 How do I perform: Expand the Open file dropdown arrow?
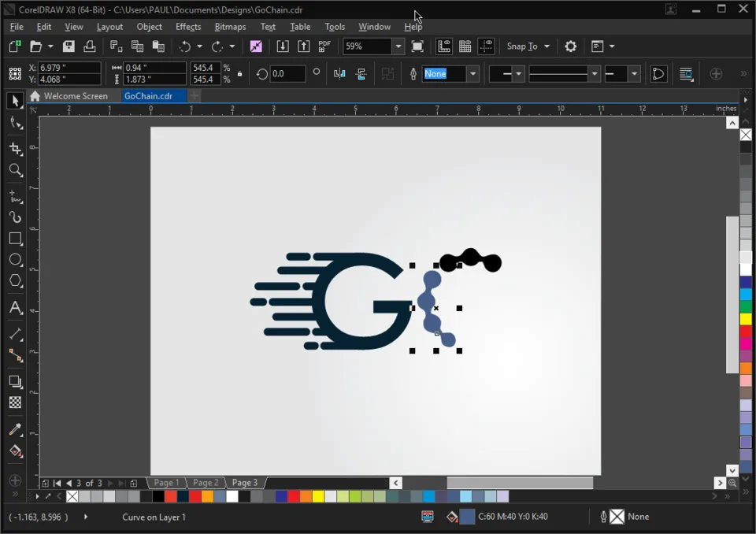point(50,46)
